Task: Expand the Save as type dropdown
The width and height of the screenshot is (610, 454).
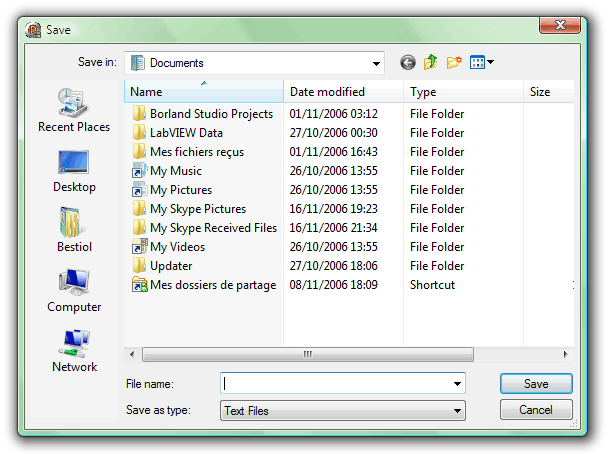Action: pyautogui.click(x=457, y=410)
